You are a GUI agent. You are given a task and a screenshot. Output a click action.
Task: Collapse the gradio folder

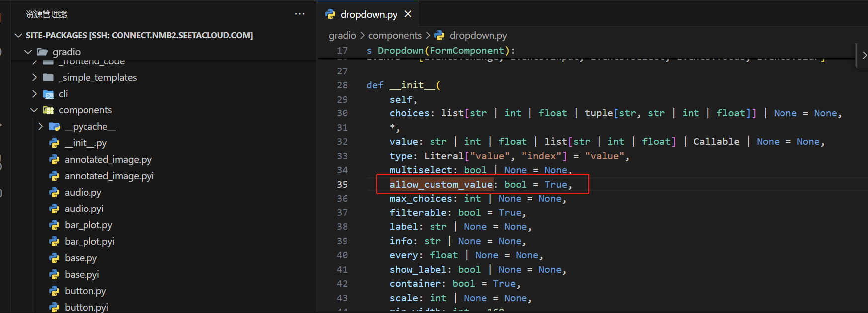(28, 52)
